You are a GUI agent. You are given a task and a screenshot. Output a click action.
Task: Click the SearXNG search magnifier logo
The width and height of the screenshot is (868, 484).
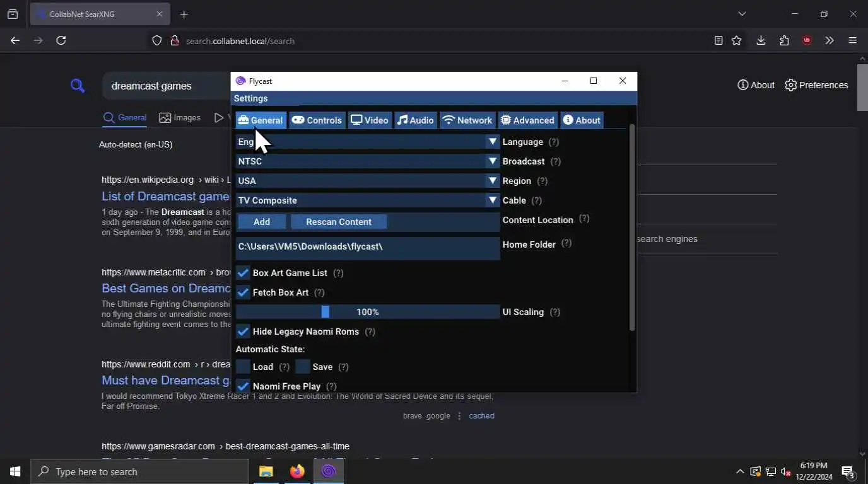click(78, 85)
